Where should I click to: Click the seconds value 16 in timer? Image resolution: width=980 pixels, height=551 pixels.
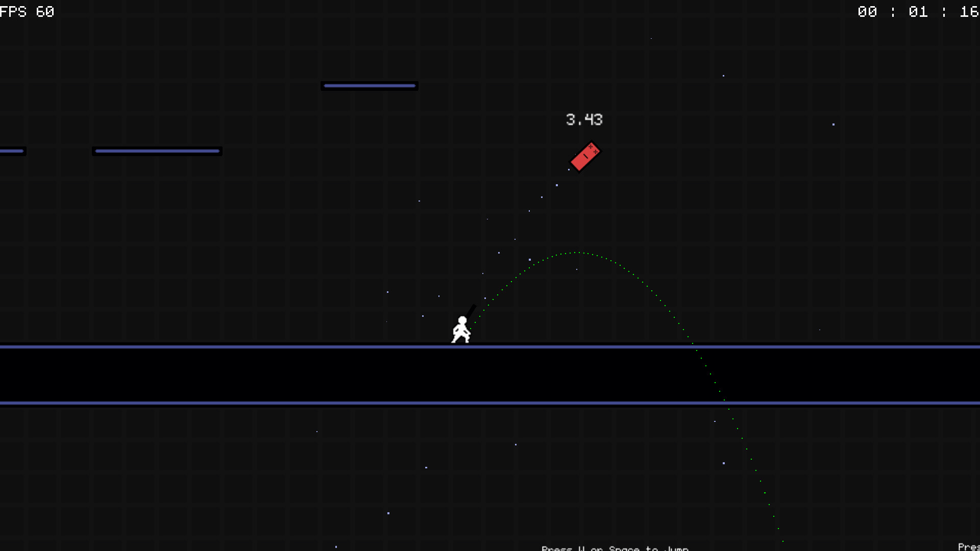click(969, 12)
